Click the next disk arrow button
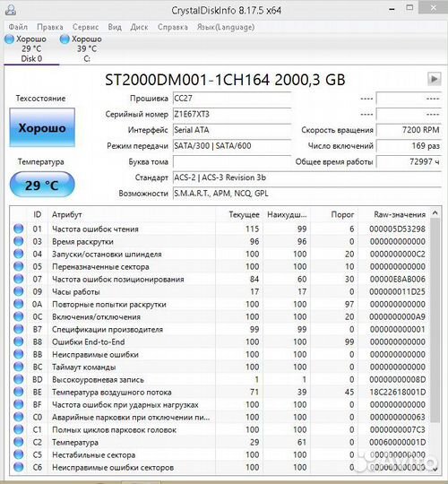Screen dimensions: 448x484 [434, 79]
